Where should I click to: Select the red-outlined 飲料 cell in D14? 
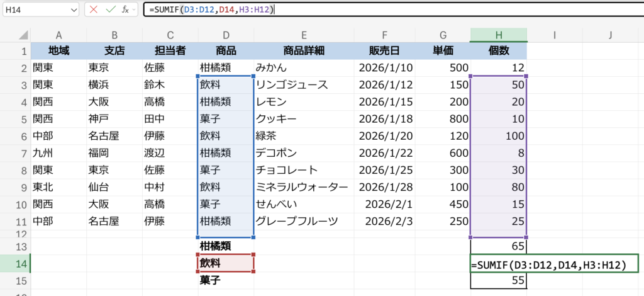point(226,263)
